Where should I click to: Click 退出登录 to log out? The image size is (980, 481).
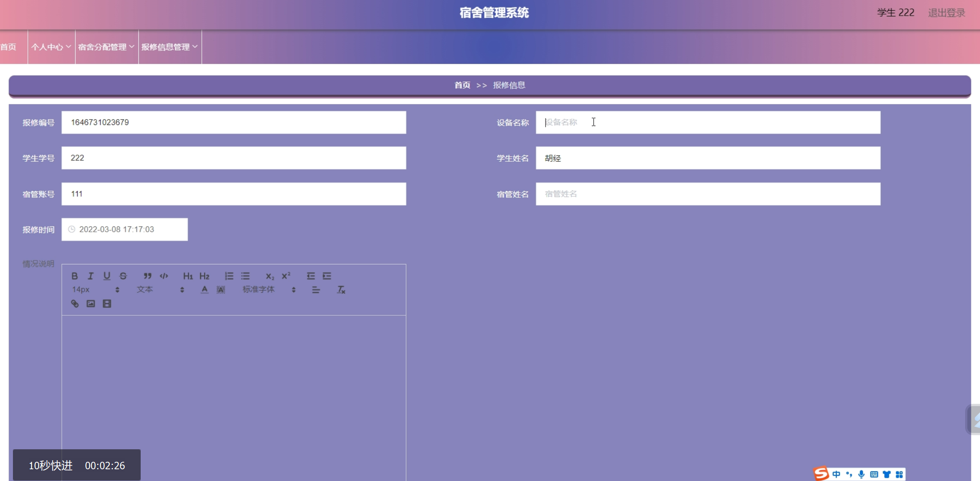pyautogui.click(x=946, y=13)
